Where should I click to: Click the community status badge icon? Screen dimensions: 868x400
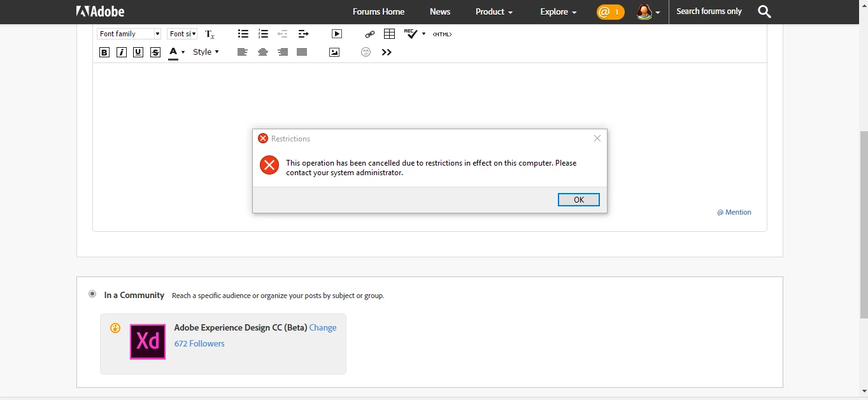[115, 328]
